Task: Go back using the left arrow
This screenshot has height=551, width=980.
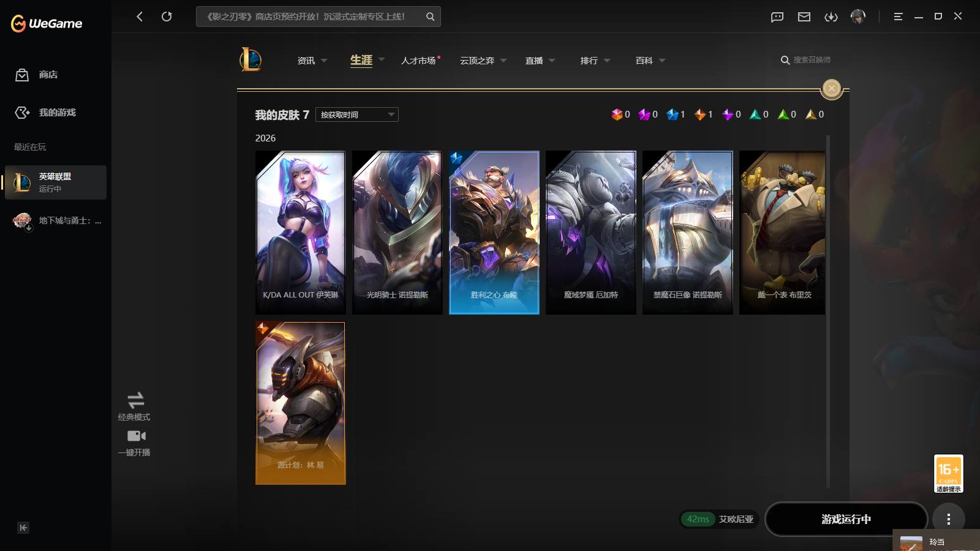Action: point(140,17)
